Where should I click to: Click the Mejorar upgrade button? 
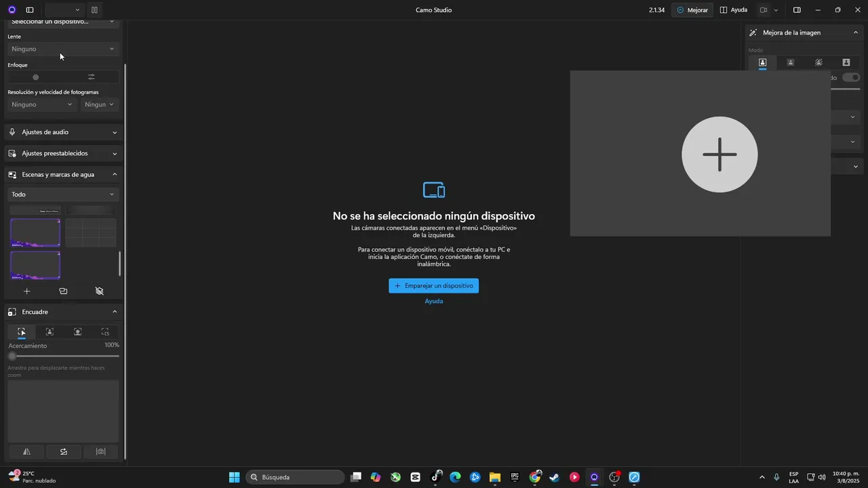click(692, 10)
